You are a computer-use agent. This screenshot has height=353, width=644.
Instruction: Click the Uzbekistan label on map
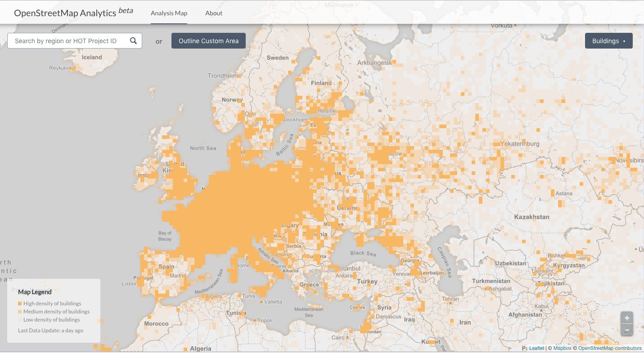click(x=510, y=263)
